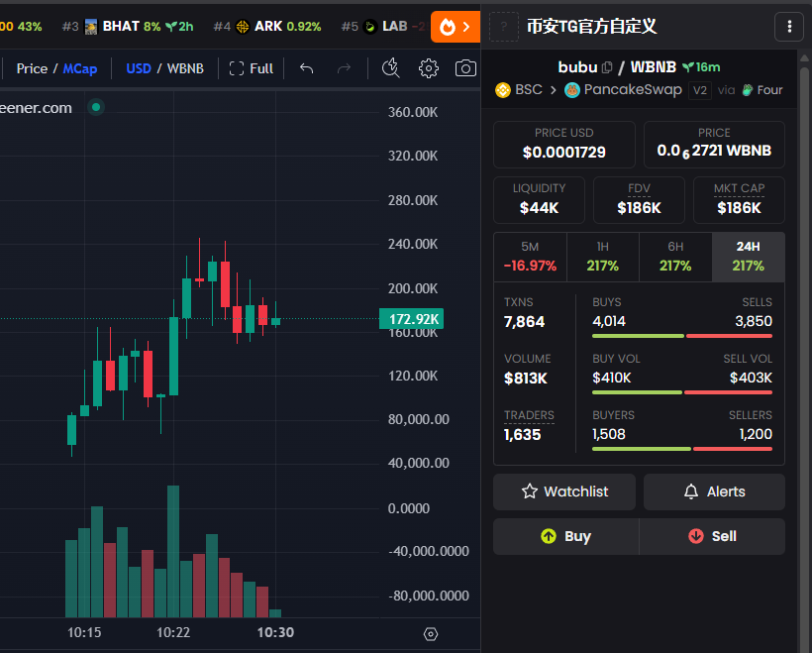Click the FDV $186K box
This screenshot has height=653, width=812.
tap(639, 200)
